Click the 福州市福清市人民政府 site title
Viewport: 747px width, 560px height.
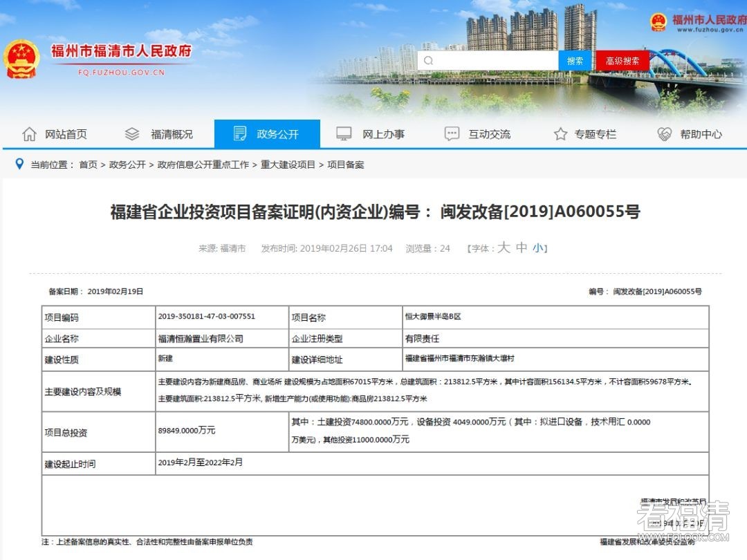tap(122, 51)
